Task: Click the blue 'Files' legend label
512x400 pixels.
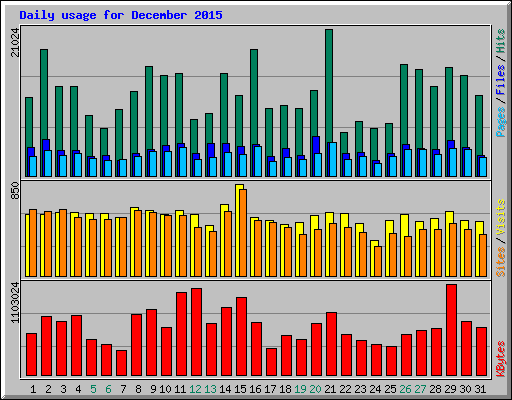Action: pos(500,80)
